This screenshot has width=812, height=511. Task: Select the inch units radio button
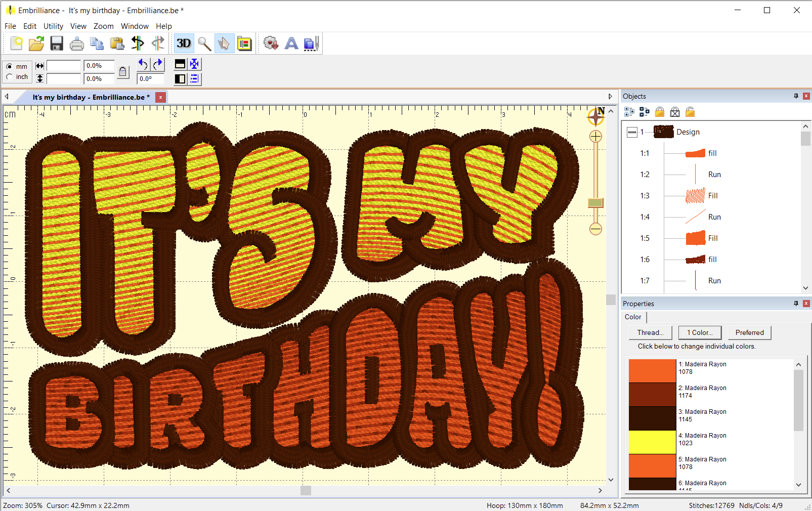point(10,77)
